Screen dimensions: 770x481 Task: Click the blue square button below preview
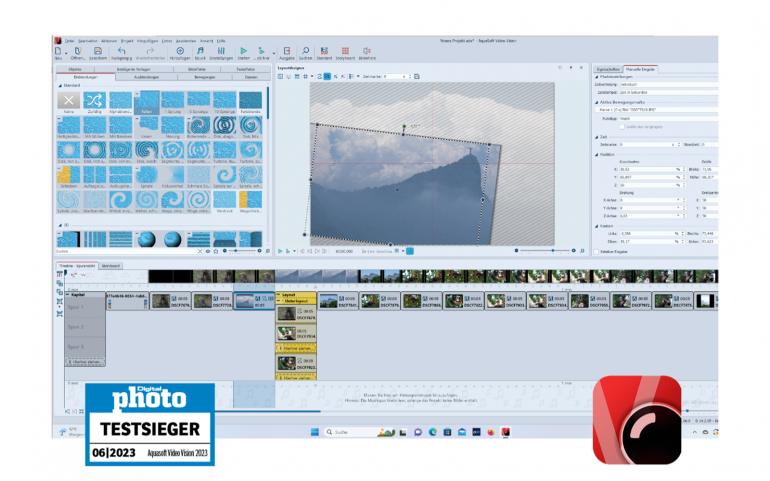pyautogui.click(x=410, y=251)
